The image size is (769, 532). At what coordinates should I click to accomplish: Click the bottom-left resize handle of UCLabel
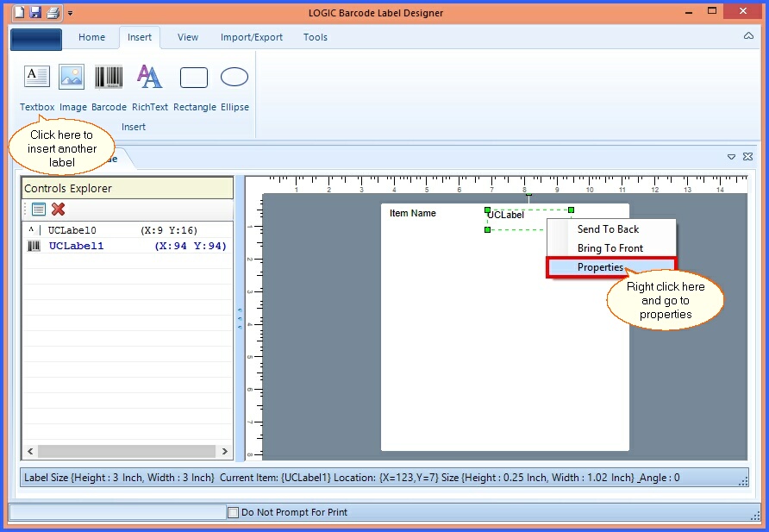[x=487, y=229]
